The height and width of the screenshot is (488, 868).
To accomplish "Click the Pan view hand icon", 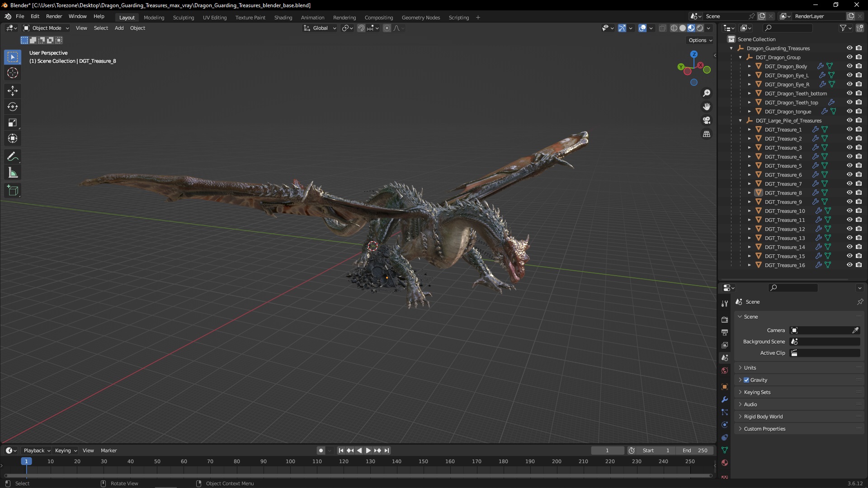I will click(x=707, y=107).
